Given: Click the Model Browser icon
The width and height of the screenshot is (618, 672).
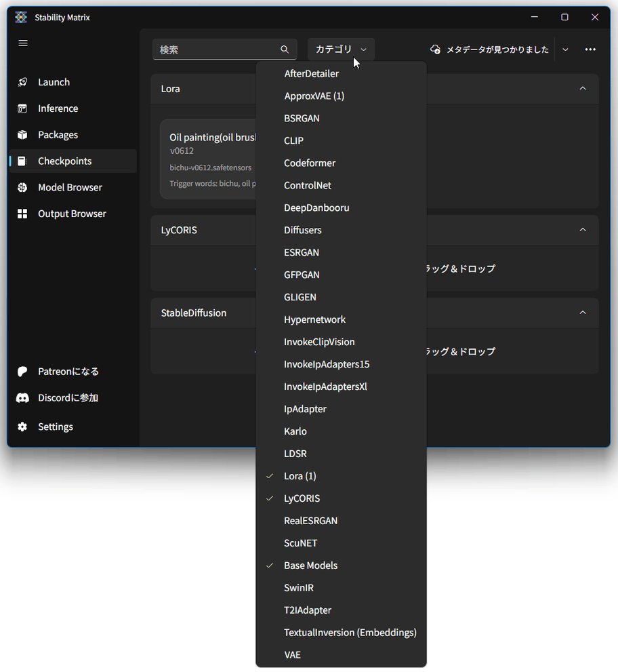Looking at the screenshot, I should coord(22,188).
